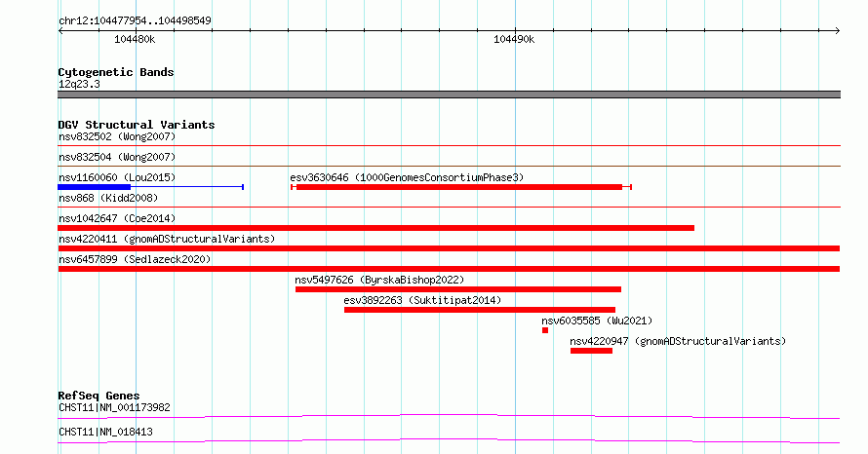Click the nsv6035585 (Wu2021) label
The image size is (868, 454).
pos(597,321)
